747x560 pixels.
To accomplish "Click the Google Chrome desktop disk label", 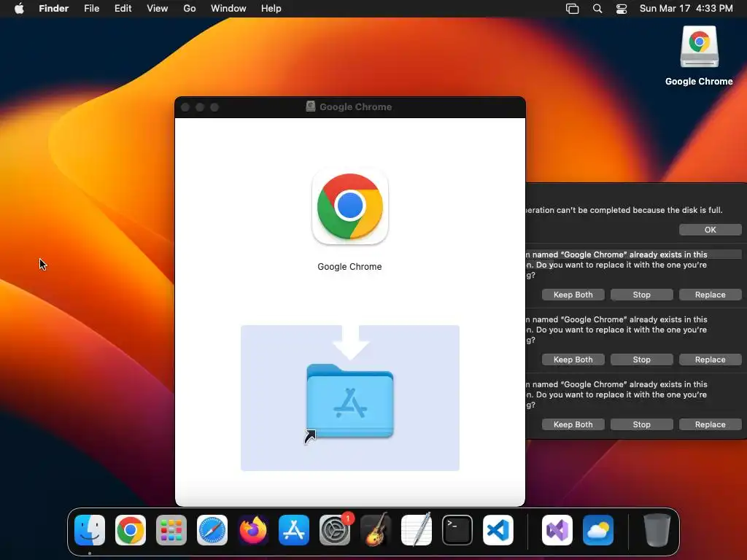I will [x=699, y=82].
